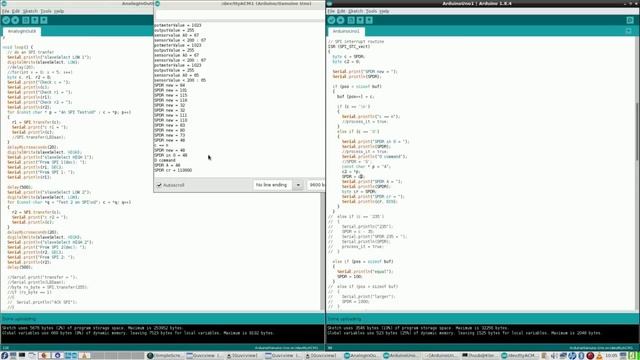Open Tools menu in the right ArduinoUno1 window
Screen dimensions: 640x360
click(371, 11)
